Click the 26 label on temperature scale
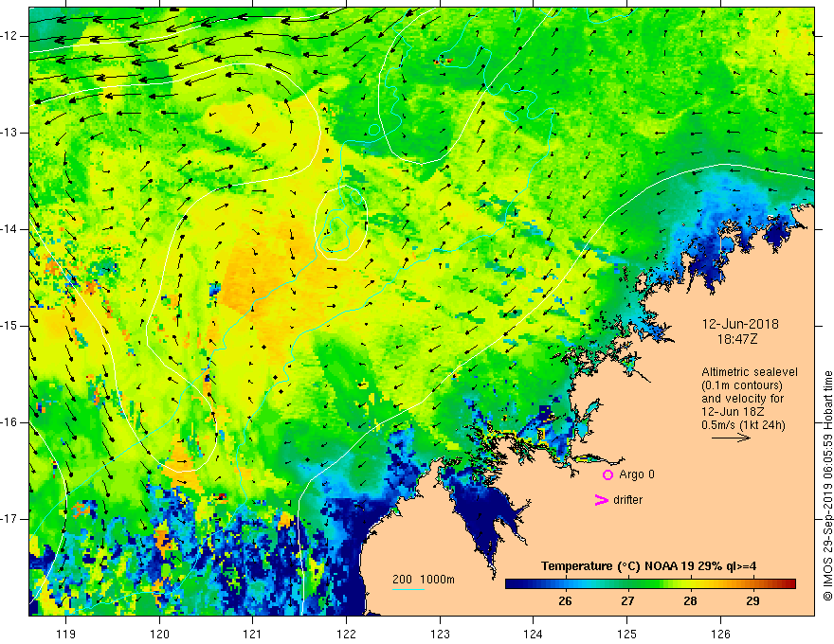 pyautogui.click(x=565, y=601)
